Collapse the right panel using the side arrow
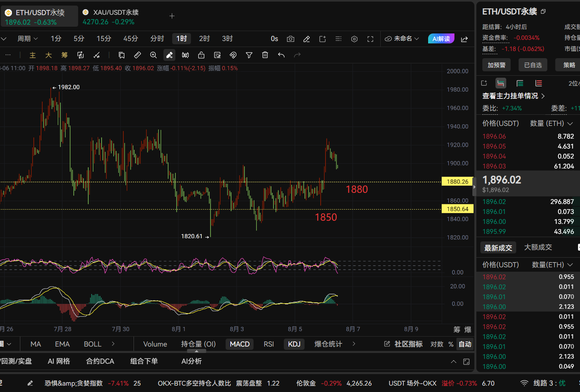Screen dimensions: 580x392 pyautogui.click(x=474, y=187)
